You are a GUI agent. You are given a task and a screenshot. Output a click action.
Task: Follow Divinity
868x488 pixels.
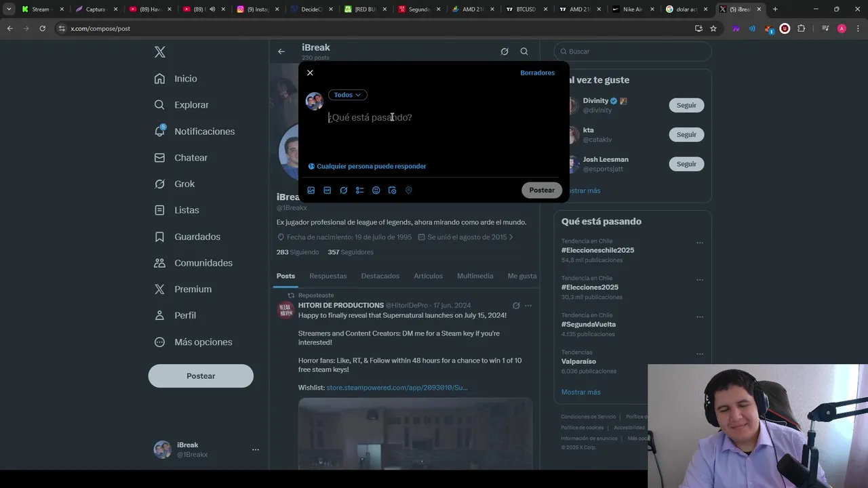686,105
